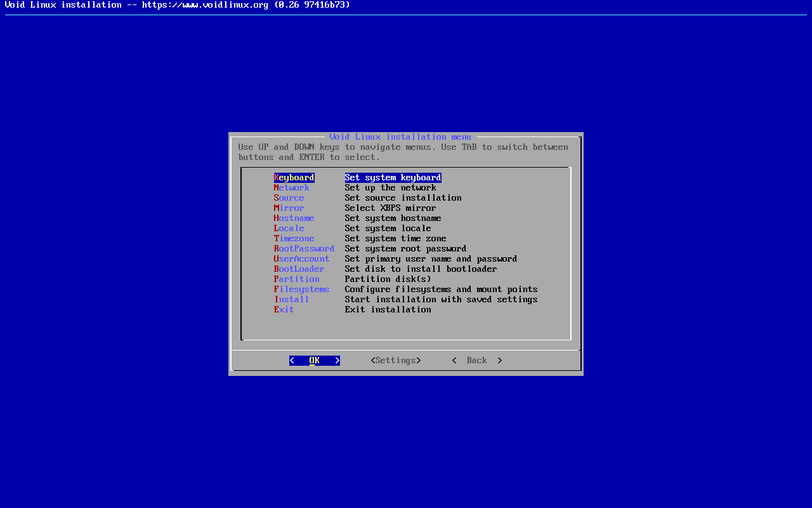
Task: Click 'Partition disk(s)' description
Action: point(388,279)
